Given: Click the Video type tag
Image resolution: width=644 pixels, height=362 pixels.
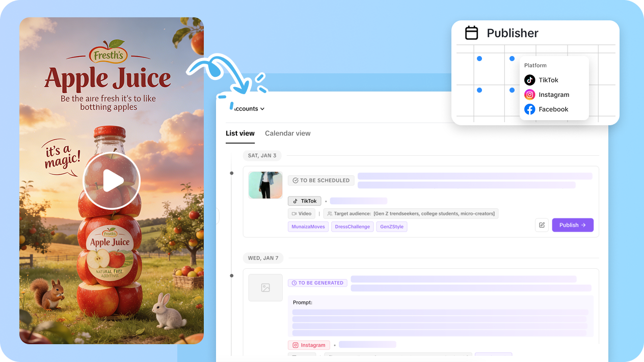Looking at the screenshot, I should pos(302,214).
